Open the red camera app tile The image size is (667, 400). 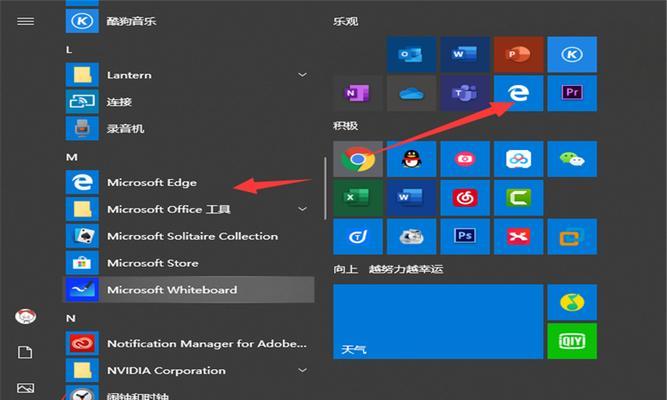tap(465, 159)
